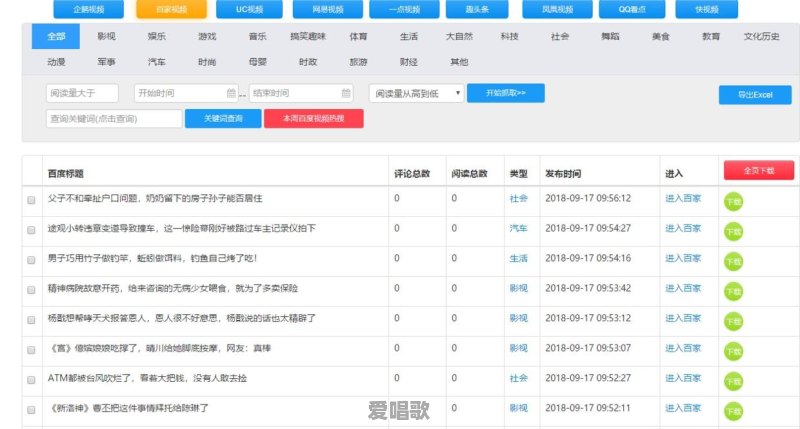Viewport: 800px width, 429px height.
Task: Tick checkbox for 《新洛神》 row
Action: pyautogui.click(x=31, y=410)
